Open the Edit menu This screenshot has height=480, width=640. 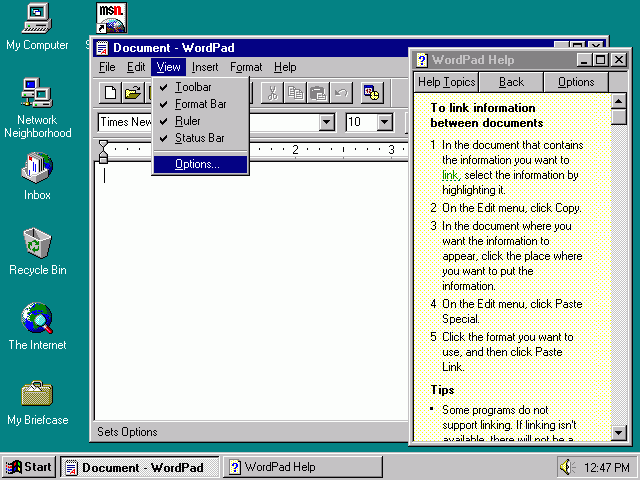click(x=136, y=67)
